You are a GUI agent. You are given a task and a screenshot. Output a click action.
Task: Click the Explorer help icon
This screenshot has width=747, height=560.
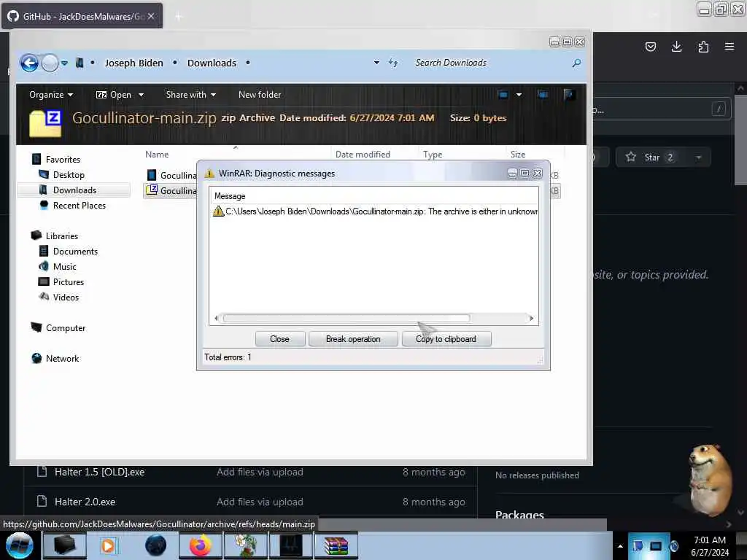point(568,95)
